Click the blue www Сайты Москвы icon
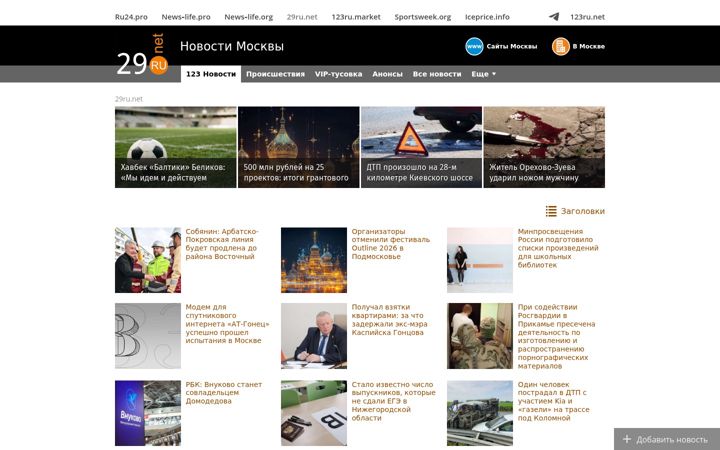The height and width of the screenshot is (450, 720). pyautogui.click(x=474, y=46)
